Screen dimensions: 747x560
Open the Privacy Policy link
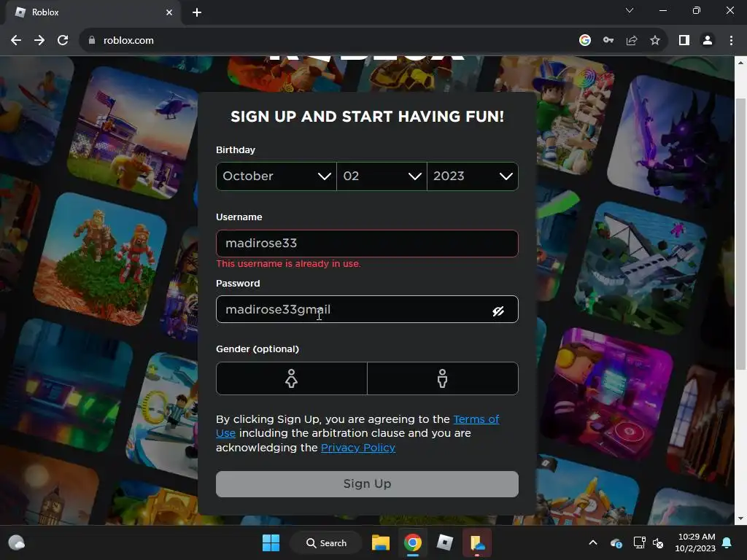tap(357, 448)
